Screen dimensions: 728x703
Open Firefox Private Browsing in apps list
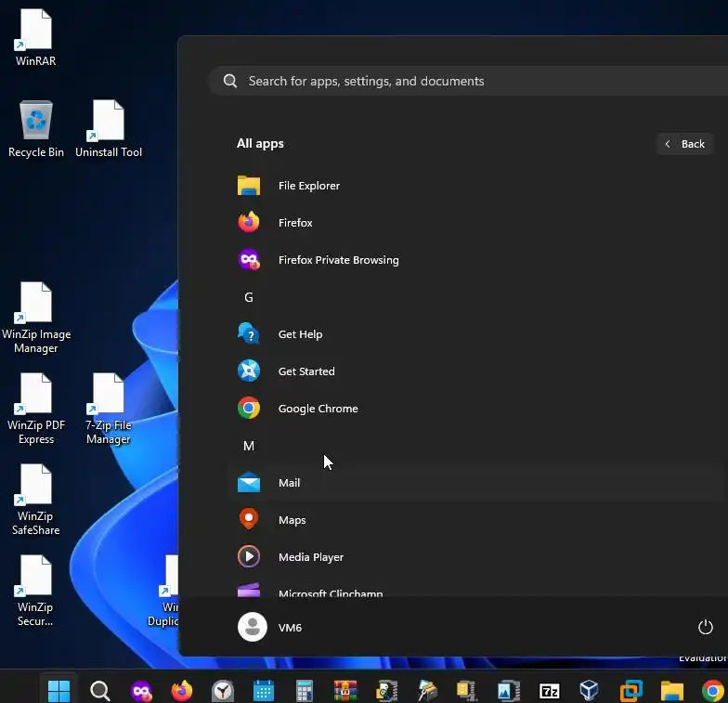click(477, 260)
